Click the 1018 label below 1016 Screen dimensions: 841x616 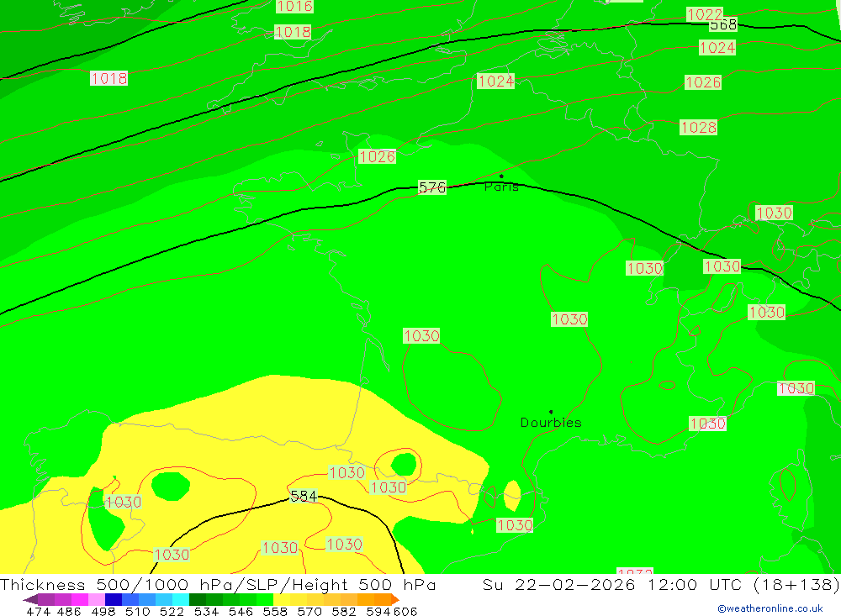(293, 32)
